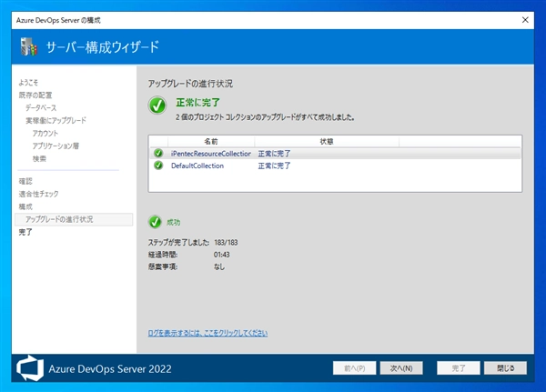Viewport: 546px width, 392px height.
Task: Click the 01:43 elapsed time value
Action: tap(222, 255)
